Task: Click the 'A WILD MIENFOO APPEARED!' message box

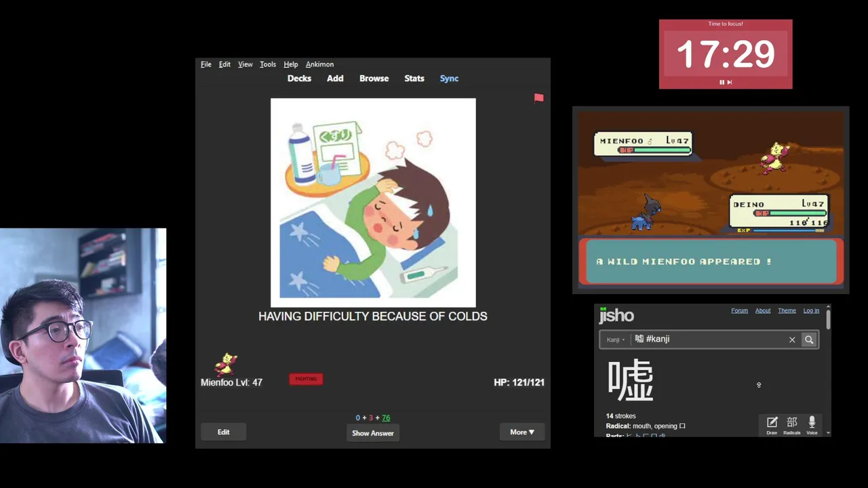Action: pyautogui.click(x=711, y=262)
